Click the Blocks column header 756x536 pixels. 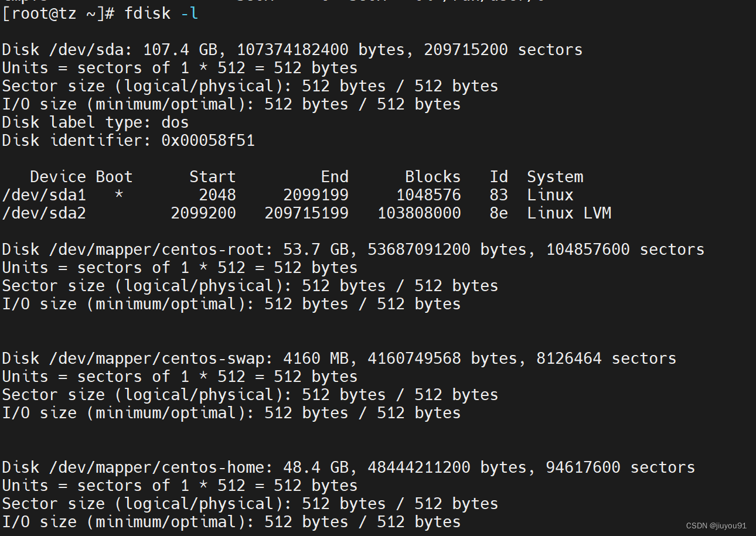pos(433,177)
